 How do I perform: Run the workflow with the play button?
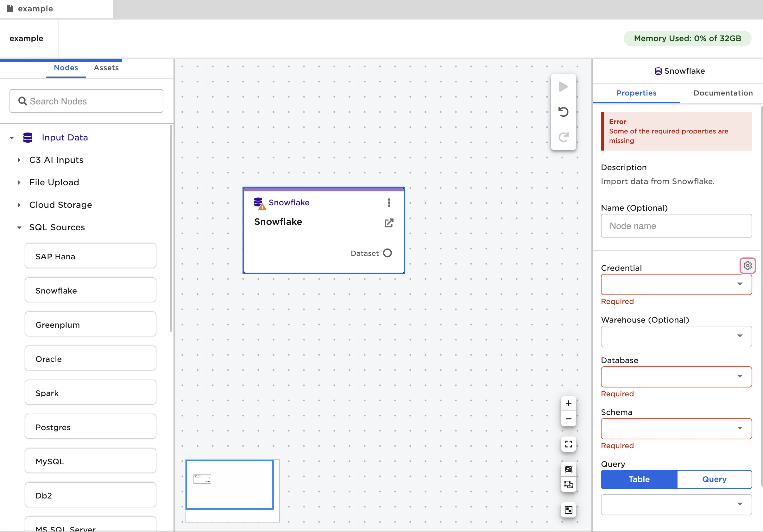tap(563, 87)
